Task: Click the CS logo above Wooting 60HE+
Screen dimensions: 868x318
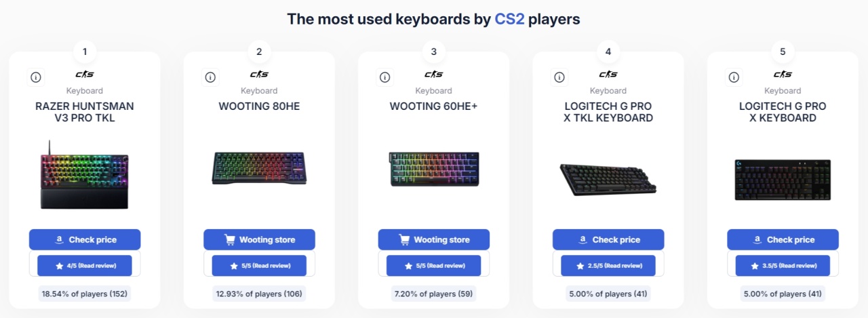Action: [434, 75]
